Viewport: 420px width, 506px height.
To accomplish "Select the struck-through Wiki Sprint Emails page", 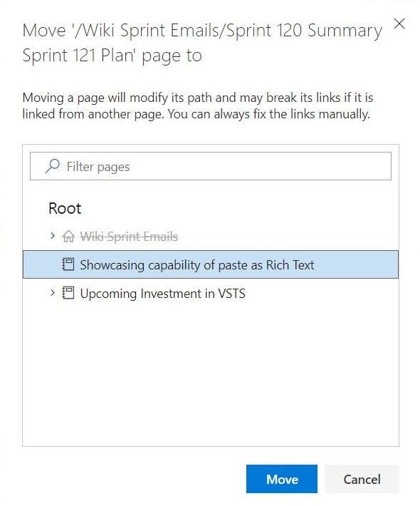I will [x=129, y=237].
